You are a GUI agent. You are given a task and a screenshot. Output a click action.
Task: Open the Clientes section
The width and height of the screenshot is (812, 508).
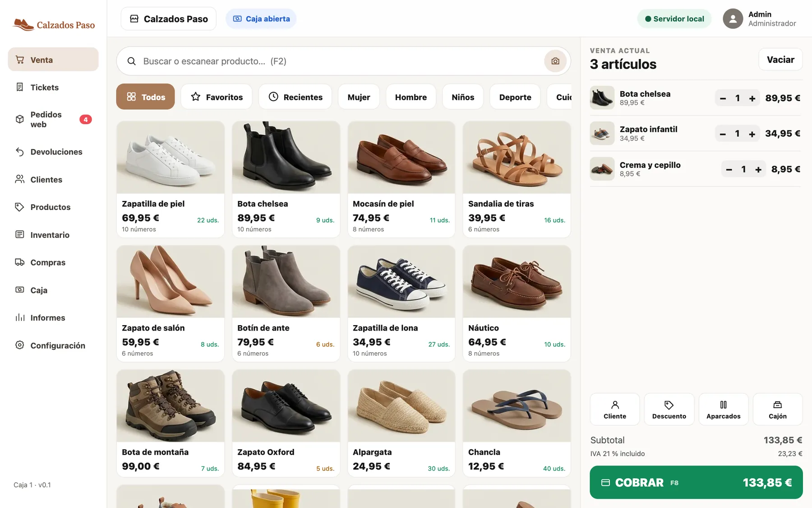click(53, 179)
